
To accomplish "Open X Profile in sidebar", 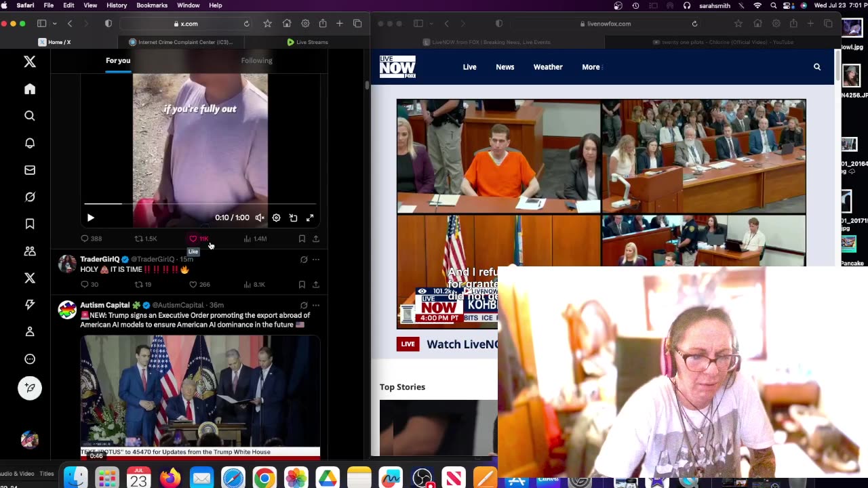I will coord(30,332).
